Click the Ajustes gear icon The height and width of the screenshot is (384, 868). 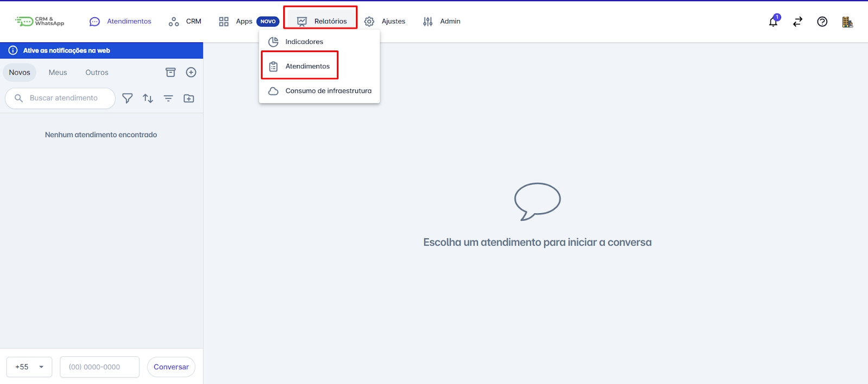pyautogui.click(x=369, y=22)
